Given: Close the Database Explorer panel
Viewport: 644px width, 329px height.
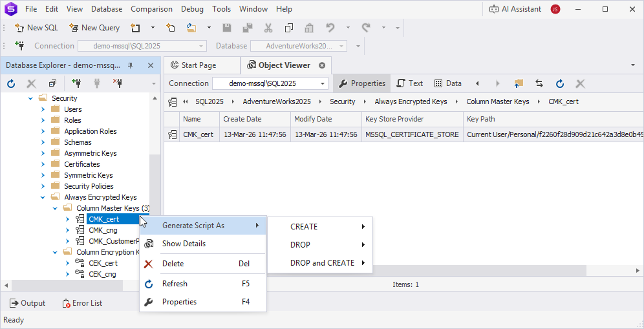Looking at the screenshot, I should pyautogui.click(x=150, y=65).
